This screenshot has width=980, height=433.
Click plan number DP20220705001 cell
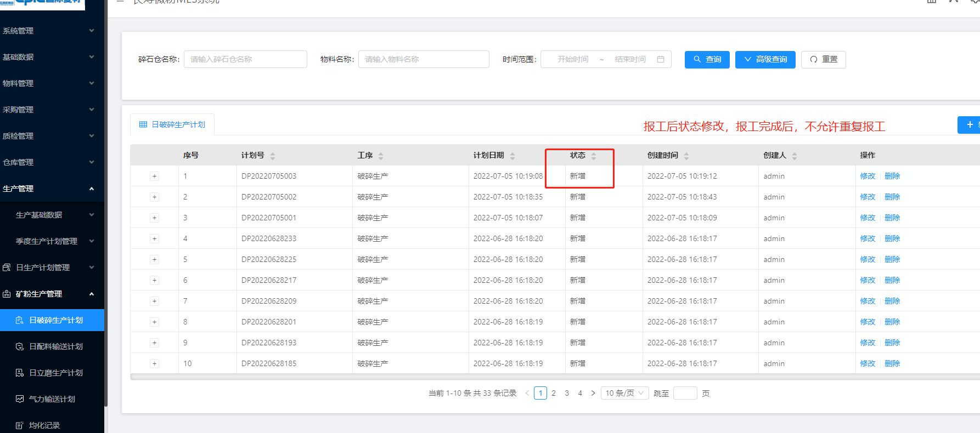(x=269, y=218)
